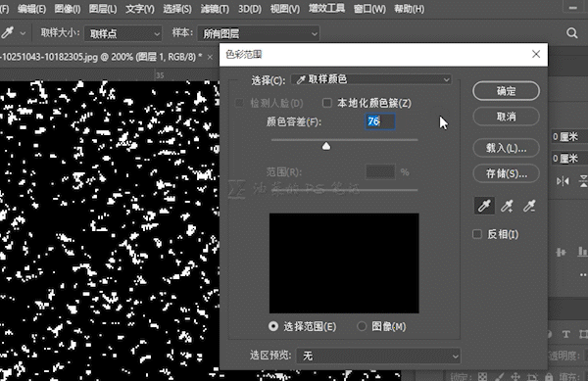Select the Subtract from Sample eyedropper
Screen dimensions: 588x381
(x=529, y=206)
